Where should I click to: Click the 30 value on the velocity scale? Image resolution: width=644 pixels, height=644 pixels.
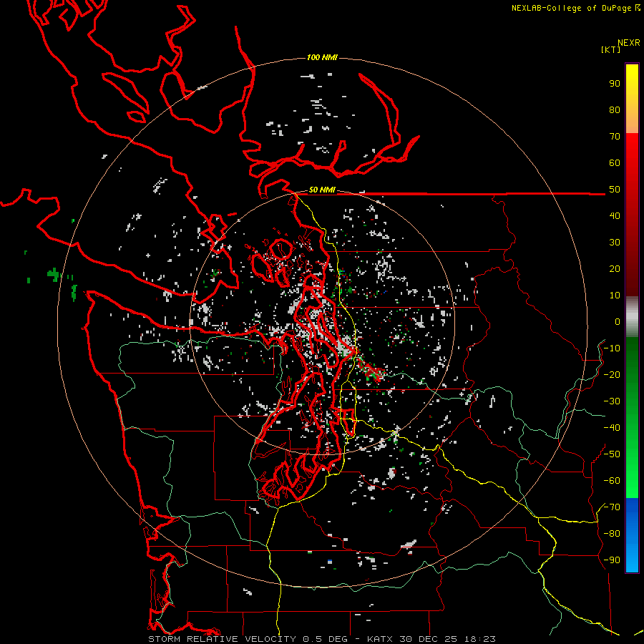615,243
